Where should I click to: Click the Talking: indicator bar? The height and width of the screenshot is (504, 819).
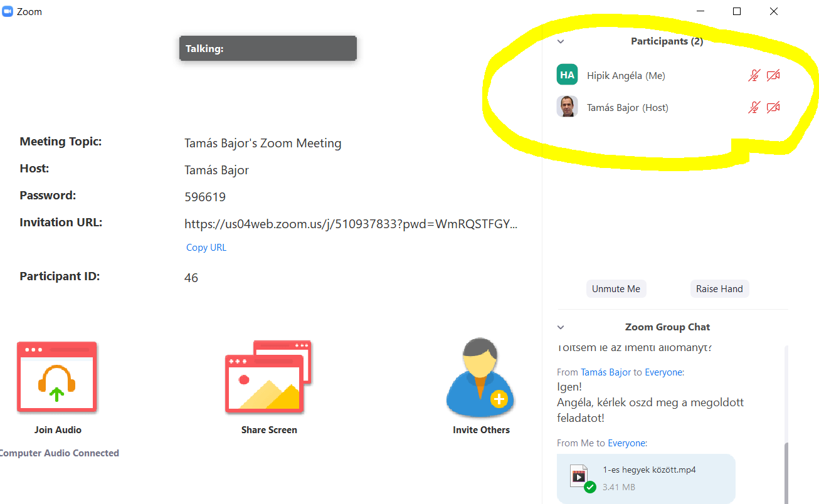[x=268, y=48]
